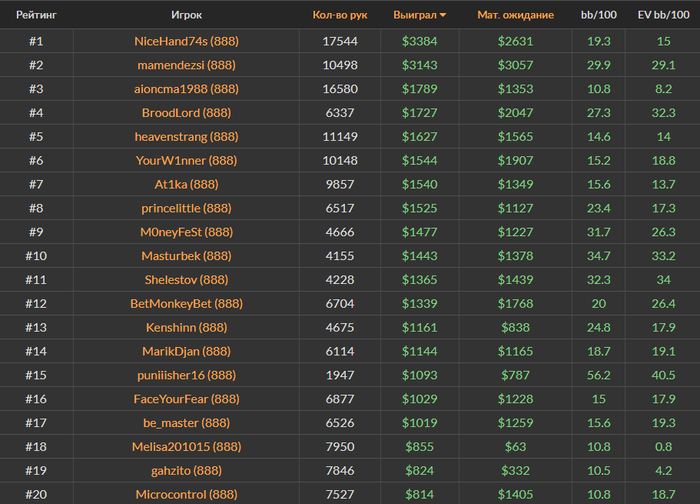This screenshot has height=504, width=700.
Task: Select the winnings value $824
Action: point(419,471)
